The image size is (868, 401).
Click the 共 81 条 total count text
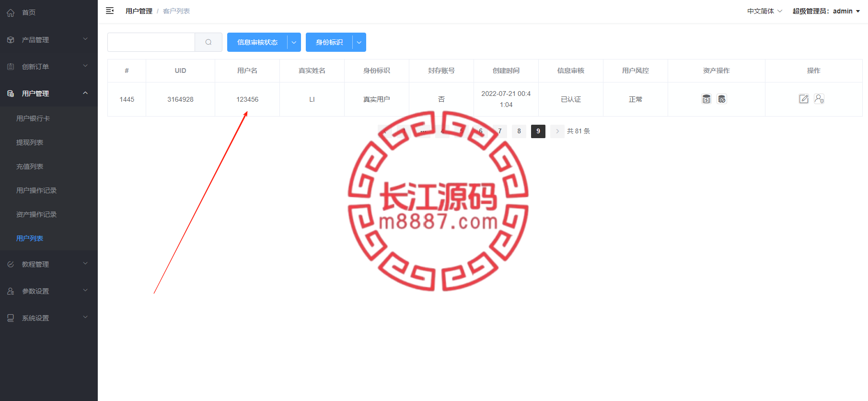click(579, 131)
